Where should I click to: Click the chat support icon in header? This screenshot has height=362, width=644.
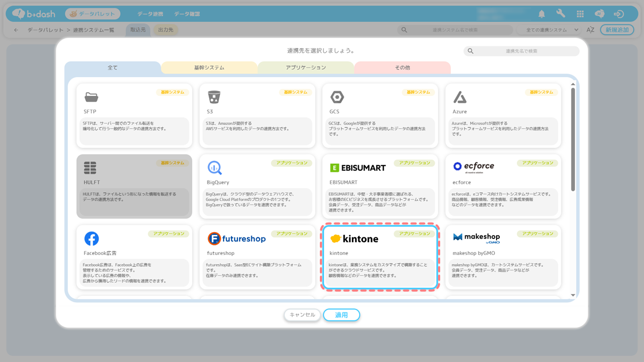599,14
